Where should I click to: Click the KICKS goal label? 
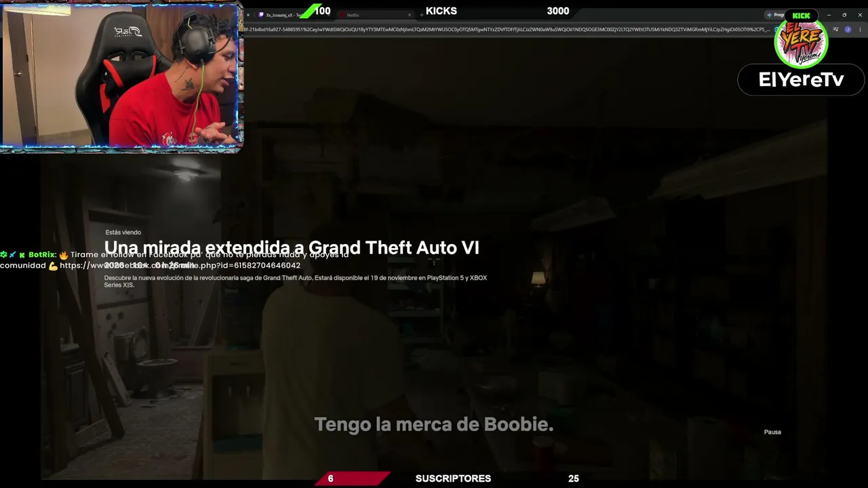click(x=441, y=11)
